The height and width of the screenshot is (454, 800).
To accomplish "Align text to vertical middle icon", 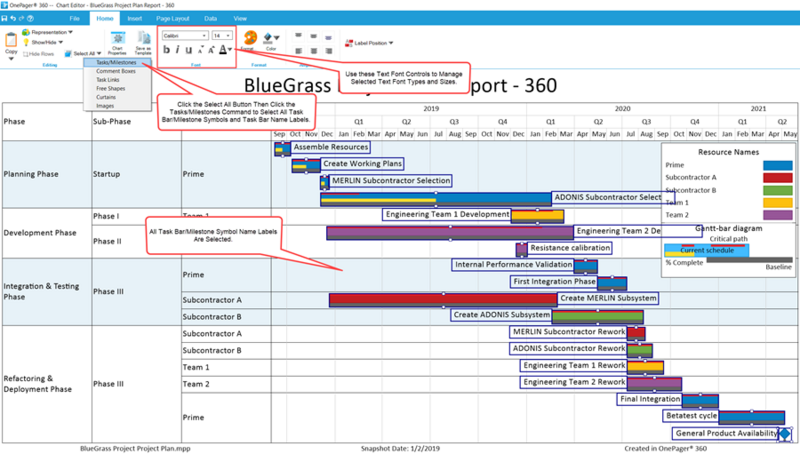I will (x=313, y=36).
